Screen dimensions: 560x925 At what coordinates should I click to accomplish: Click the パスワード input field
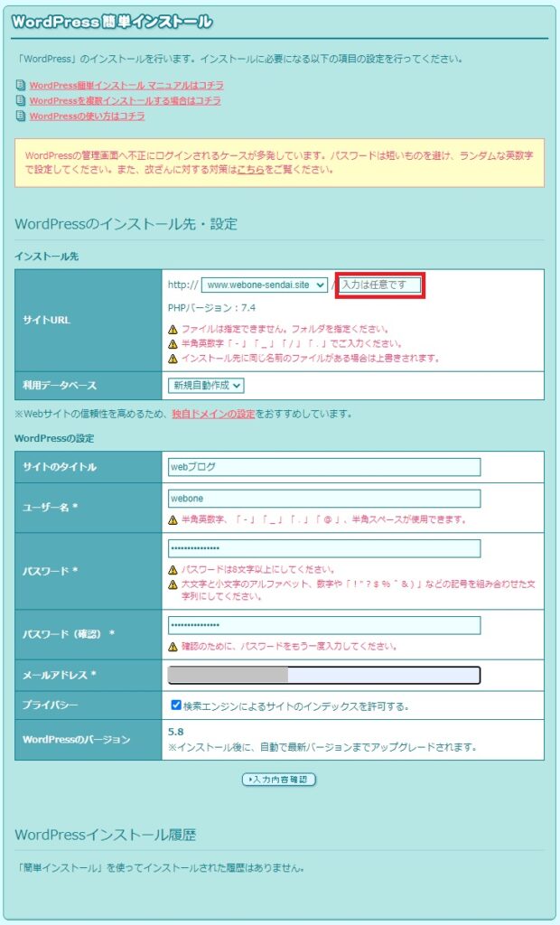pyautogui.click(x=324, y=548)
